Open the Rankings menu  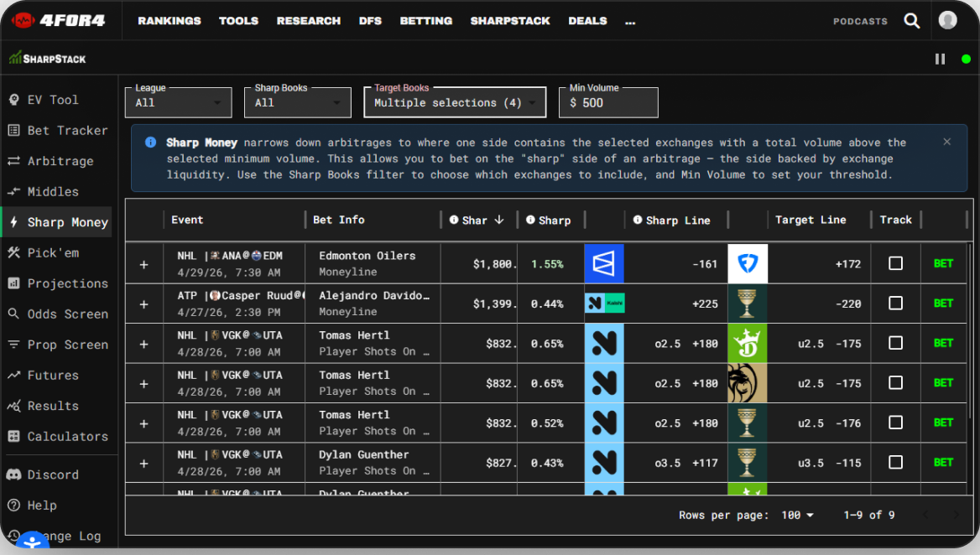click(169, 21)
